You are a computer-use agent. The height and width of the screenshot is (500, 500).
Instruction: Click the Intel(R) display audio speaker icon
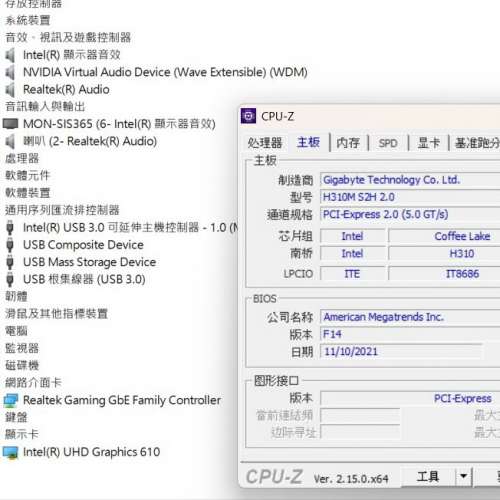[x=10, y=55]
